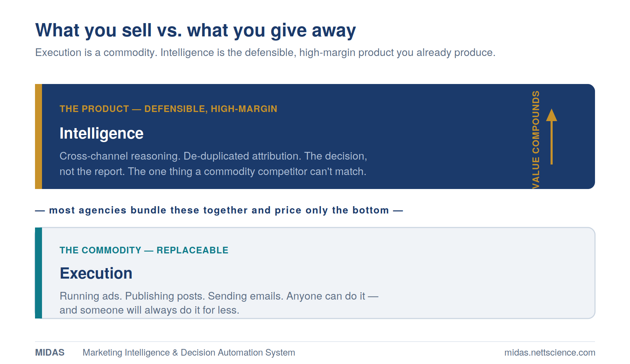The image size is (630, 364).
Task: Click 'not the report' line in Intelligence card
Action: pos(213,171)
